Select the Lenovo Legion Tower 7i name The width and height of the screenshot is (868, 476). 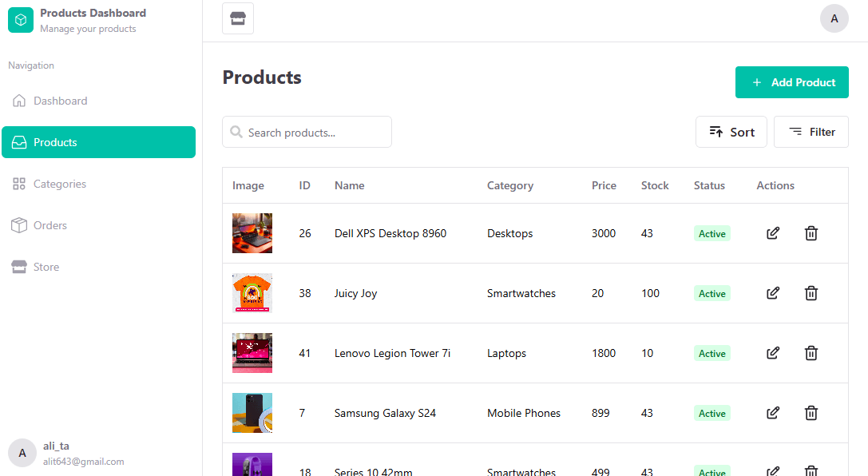393,353
